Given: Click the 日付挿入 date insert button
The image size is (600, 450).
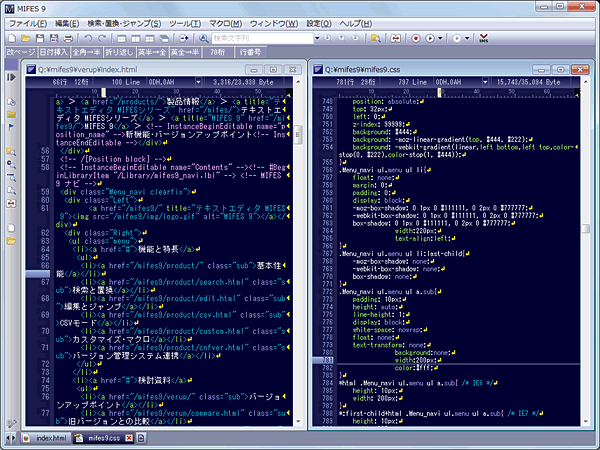Looking at the screenshot, I should 54,50.
